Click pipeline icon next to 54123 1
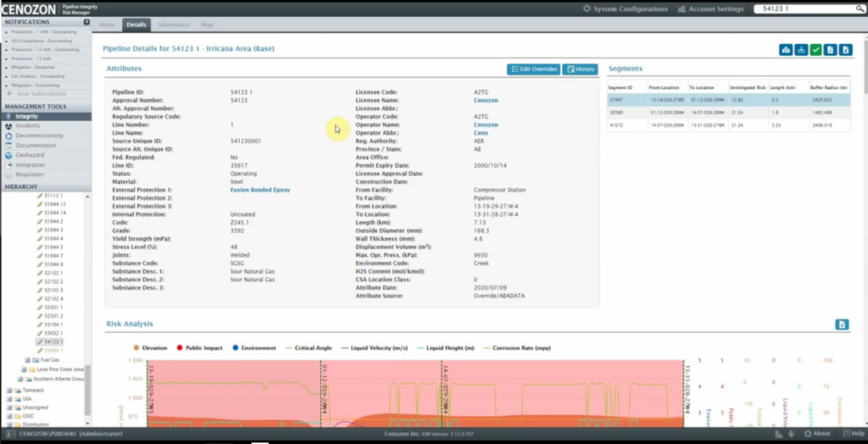The height and width of the screenshot is (444, 868). coord(39,342)
